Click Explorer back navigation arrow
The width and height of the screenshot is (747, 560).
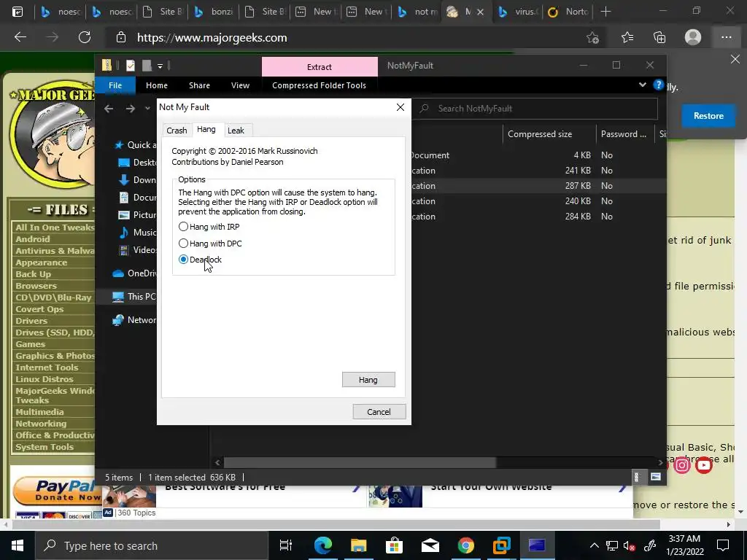pyautogui.click(x=109, y=109)
